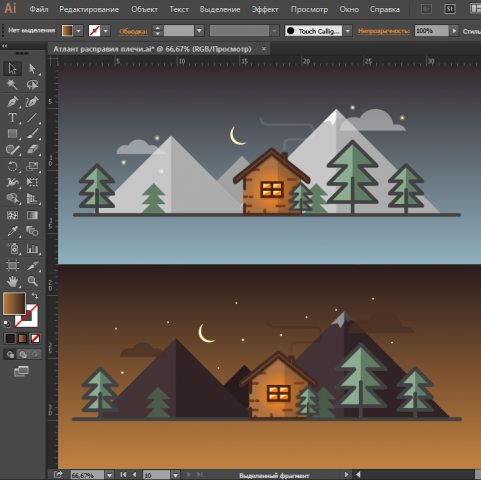
Task: Open the Эффект menu
Action: (x=265, y=9)
